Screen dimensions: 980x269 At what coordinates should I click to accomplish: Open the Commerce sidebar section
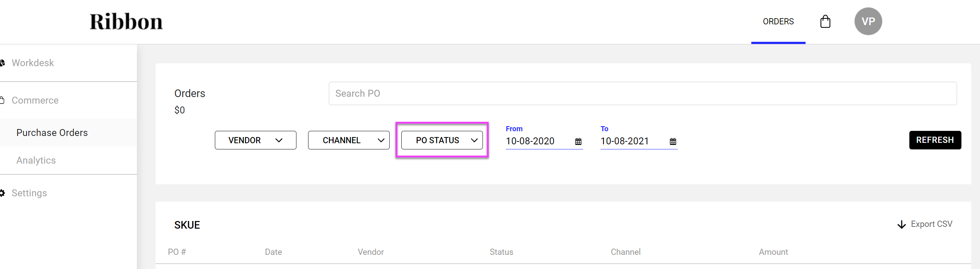coord(35,100)
